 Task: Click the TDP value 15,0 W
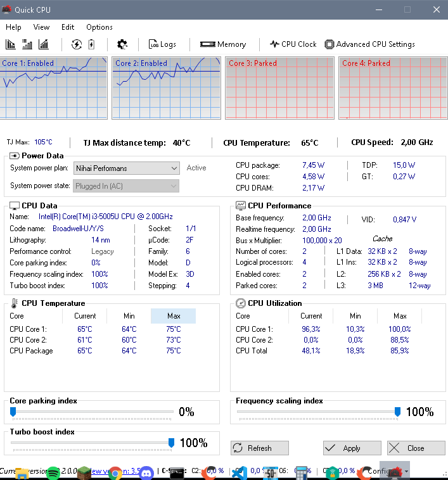404,165
